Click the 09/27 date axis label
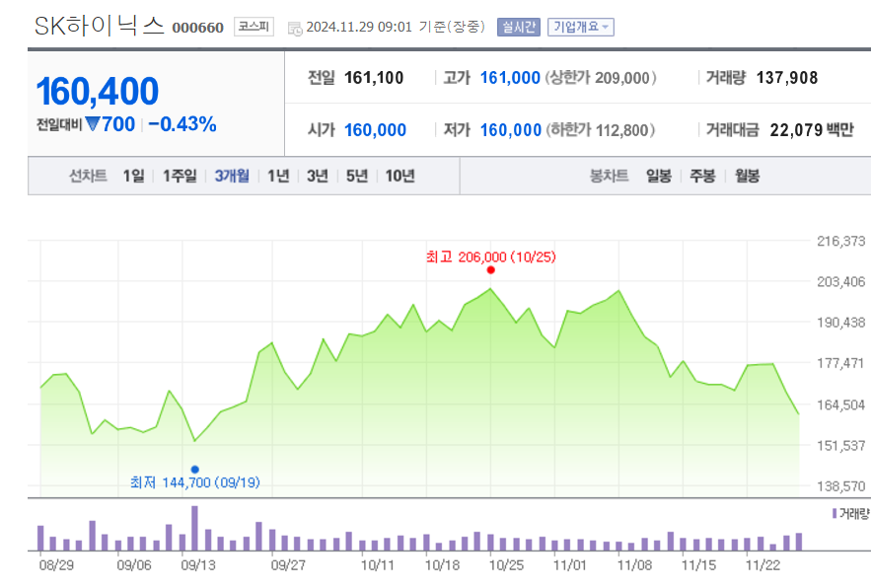The image size is (871, 588). coord(288,565)
